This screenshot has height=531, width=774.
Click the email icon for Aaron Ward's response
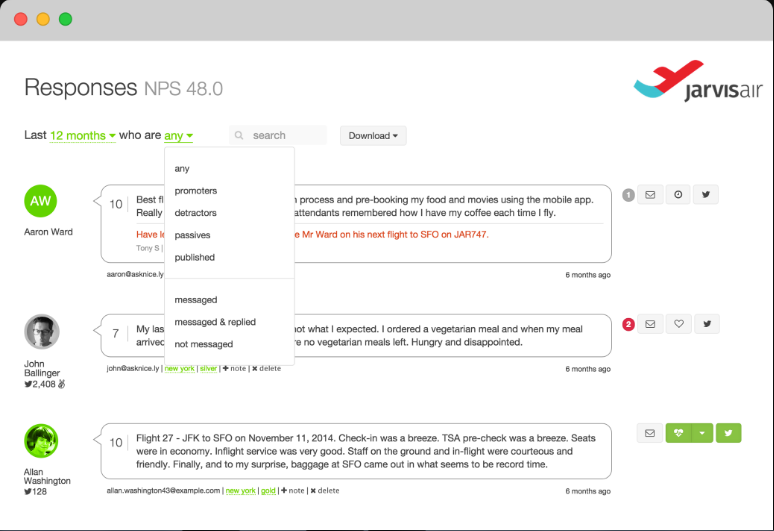pyautogui.click(x=650, y=195)
